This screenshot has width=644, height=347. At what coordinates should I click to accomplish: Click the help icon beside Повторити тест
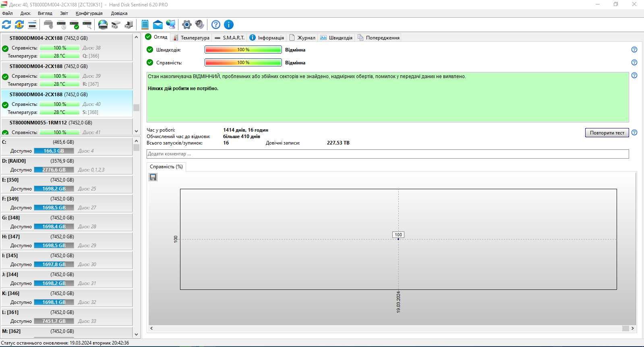click(634, 132)
